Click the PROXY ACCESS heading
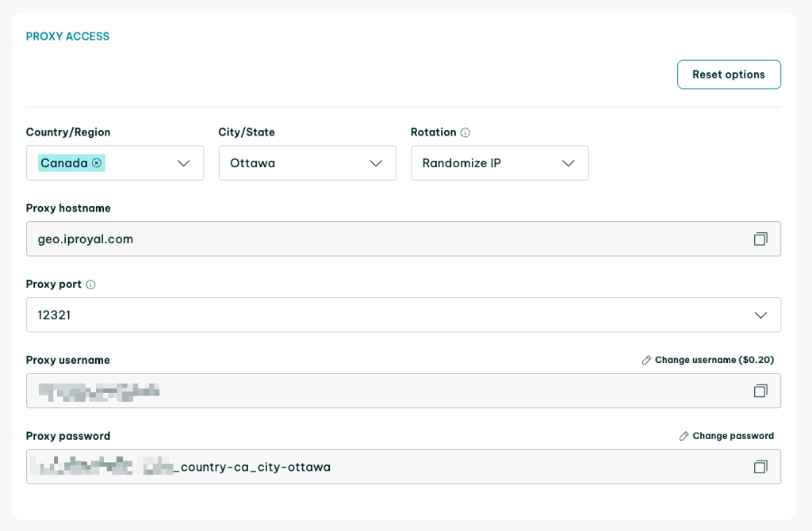 point(68,36)
